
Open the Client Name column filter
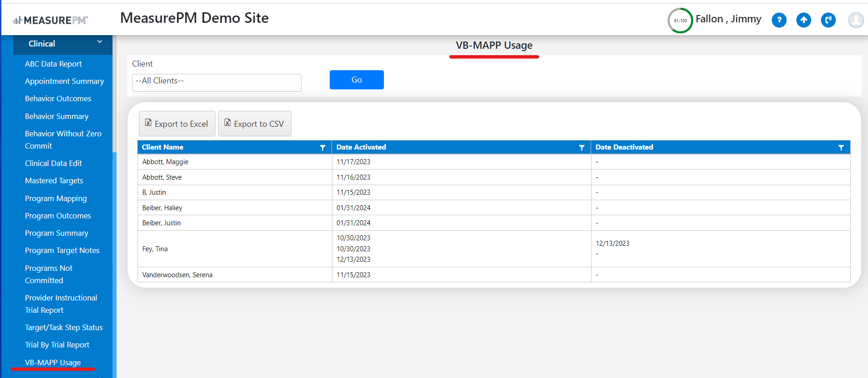coord(322,147)
